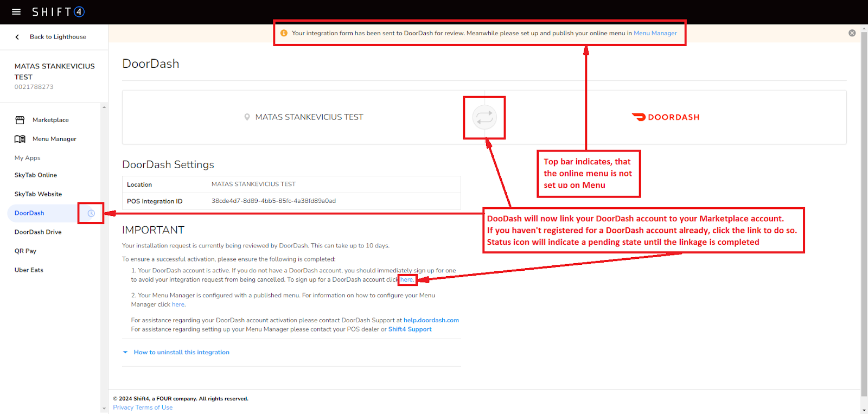Open the help.doordash.com link

[431, 321]
